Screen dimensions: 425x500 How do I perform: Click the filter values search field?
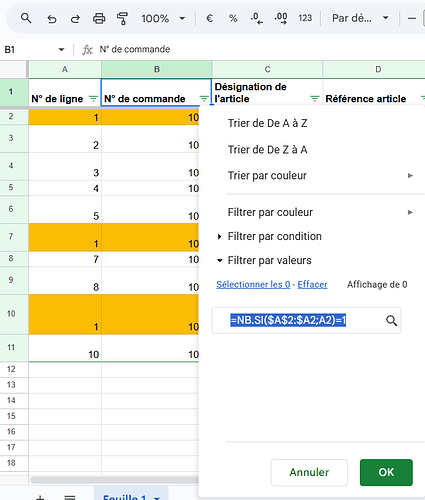[x=306, y=320]
